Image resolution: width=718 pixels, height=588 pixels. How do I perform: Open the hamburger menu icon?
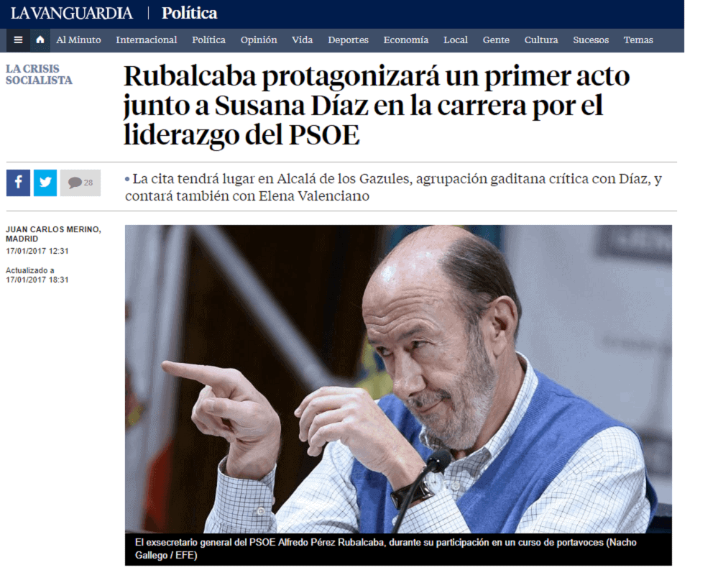coord(18,40)
